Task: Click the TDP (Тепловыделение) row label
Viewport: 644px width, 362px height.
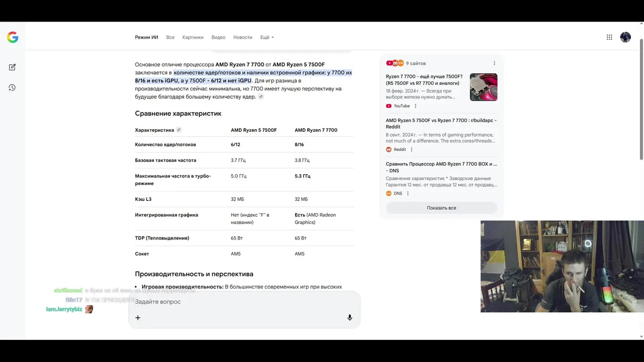Action: point(162,238)
